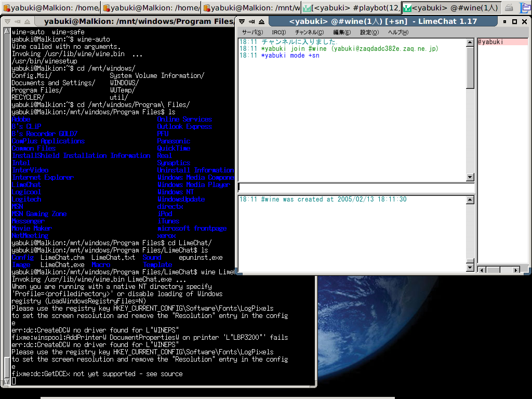Click "epuninst.exe" file name in terminal
532x399 pixels.
pos(201,258)
